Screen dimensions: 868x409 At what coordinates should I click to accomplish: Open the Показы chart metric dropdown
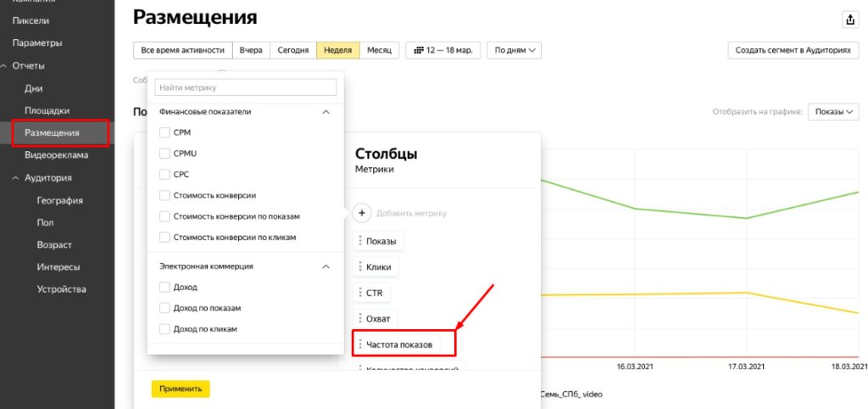pyautogui.click(x=833, y=112)
